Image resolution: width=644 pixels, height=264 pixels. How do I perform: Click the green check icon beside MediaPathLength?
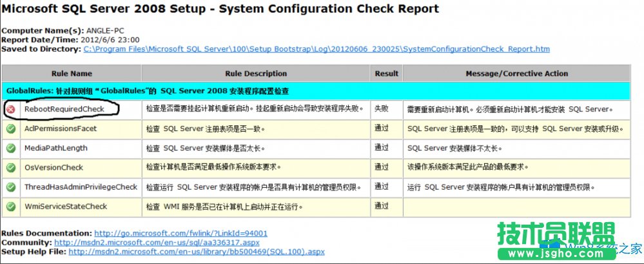coord(11,148)
